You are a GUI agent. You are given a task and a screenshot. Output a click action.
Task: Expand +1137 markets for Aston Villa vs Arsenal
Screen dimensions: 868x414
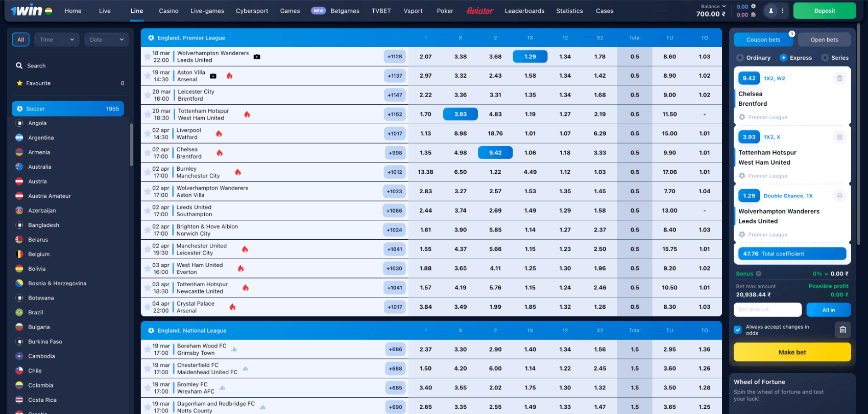(395, 76)
